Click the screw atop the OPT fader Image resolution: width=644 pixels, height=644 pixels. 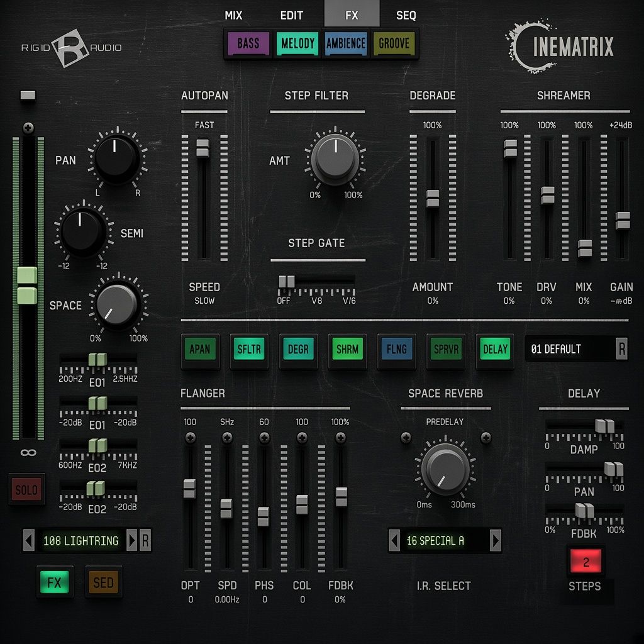(190, 438)
